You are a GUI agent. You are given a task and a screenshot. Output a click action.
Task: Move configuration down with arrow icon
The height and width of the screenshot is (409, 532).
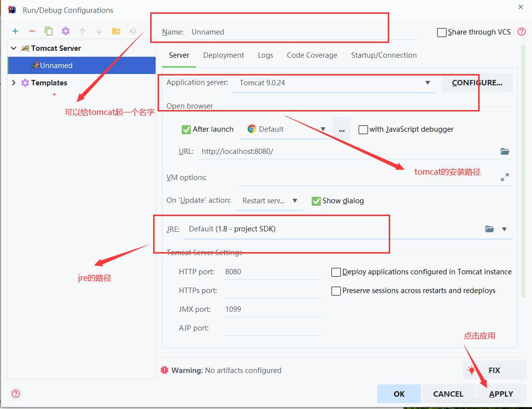pos(99,31)
